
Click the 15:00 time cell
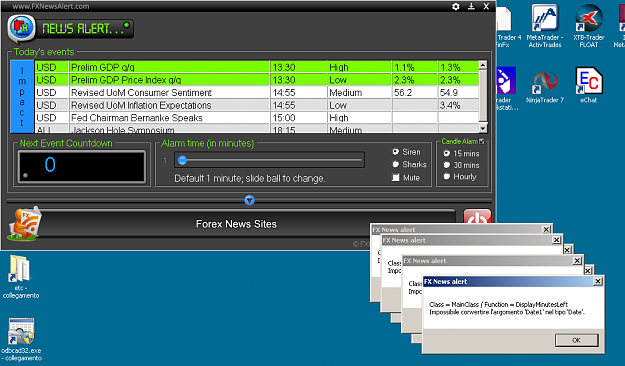tap(299, 118)
